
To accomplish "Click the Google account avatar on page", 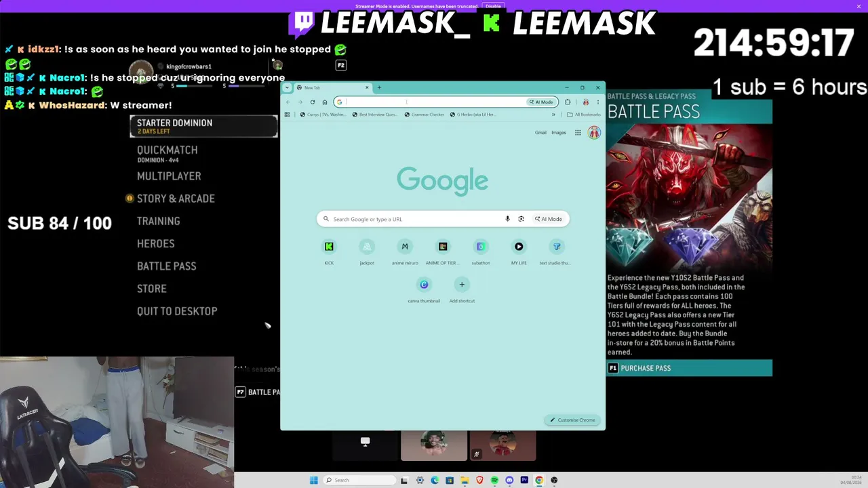I will coord(594,133).
